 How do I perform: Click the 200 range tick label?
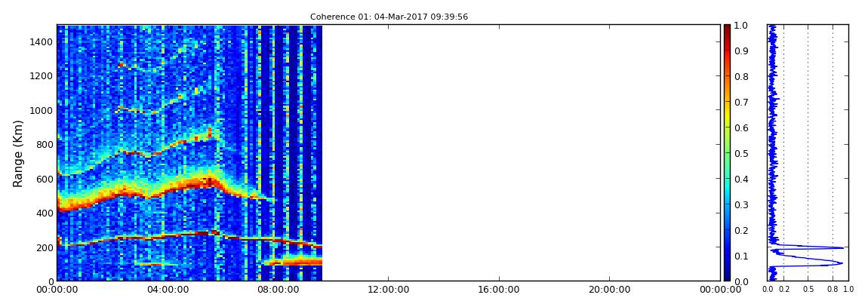(45, 247)
